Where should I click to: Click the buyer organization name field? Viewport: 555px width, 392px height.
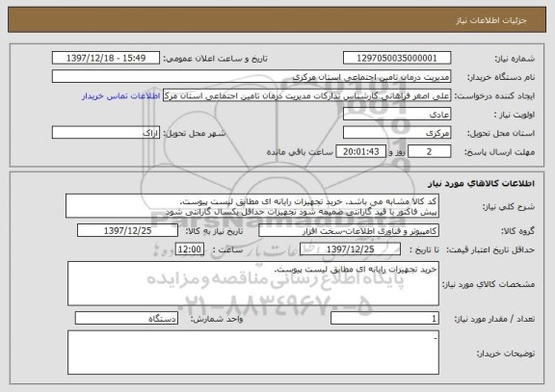pos(251,76)
